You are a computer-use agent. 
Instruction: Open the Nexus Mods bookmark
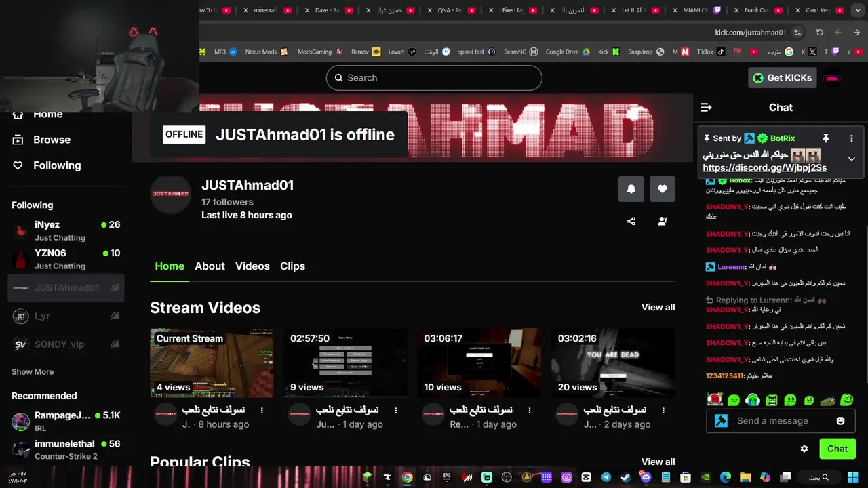tap(267, 52)
